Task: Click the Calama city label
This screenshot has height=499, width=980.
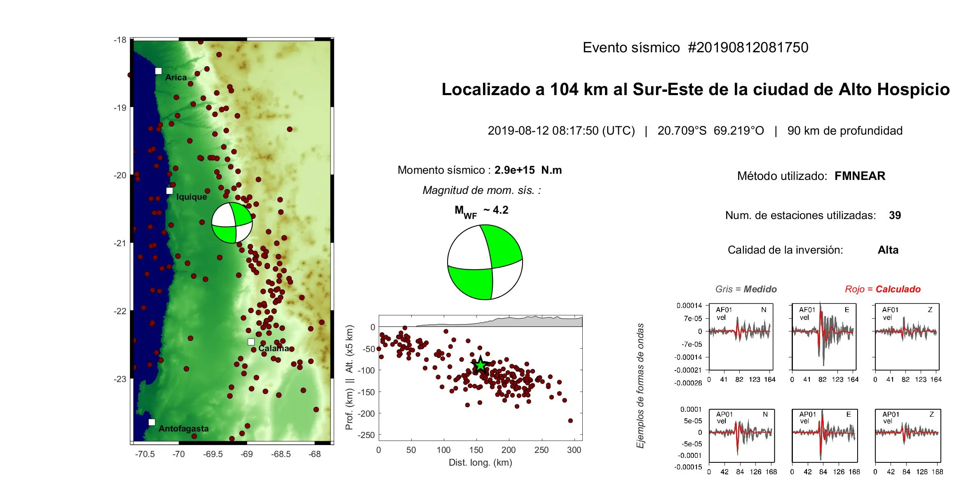Action: (274, 348)
